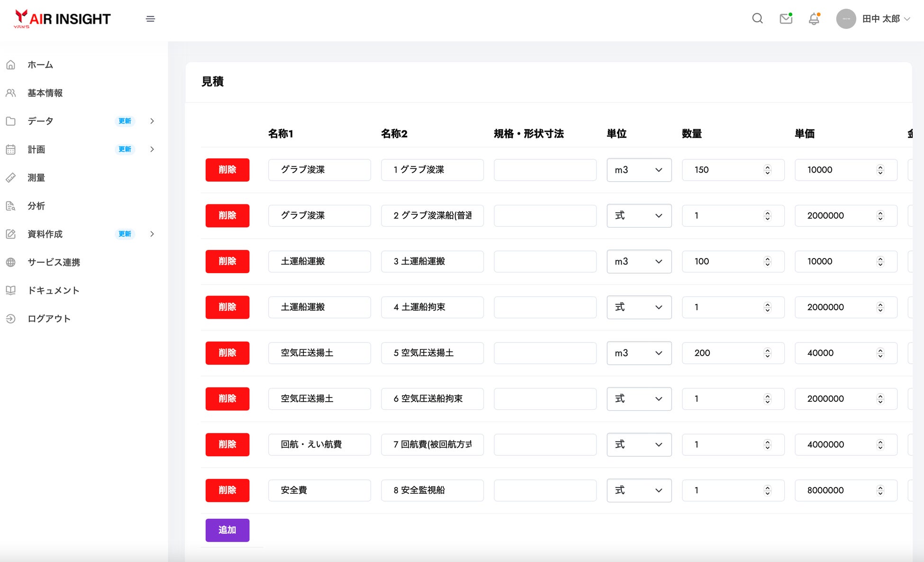Open unit dropdown for 8 安全監視船 row
Screen dimensions: 924x562
(639, 490)
